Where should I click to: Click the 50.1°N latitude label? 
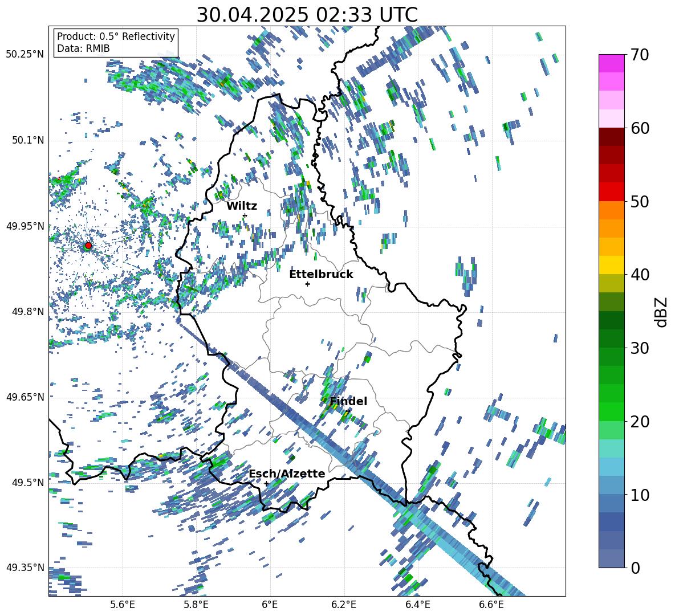point(27,141)
